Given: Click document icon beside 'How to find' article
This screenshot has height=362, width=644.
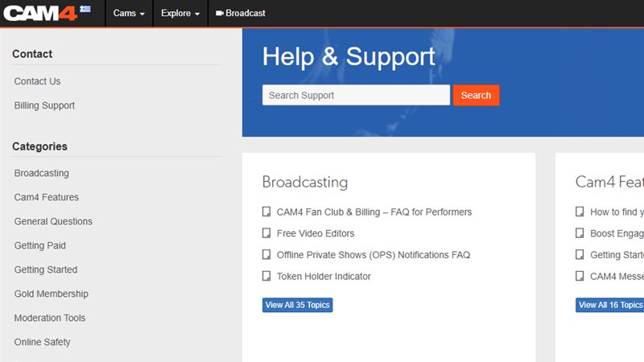Looking at the screenshot, I should (x=580, y=212).
